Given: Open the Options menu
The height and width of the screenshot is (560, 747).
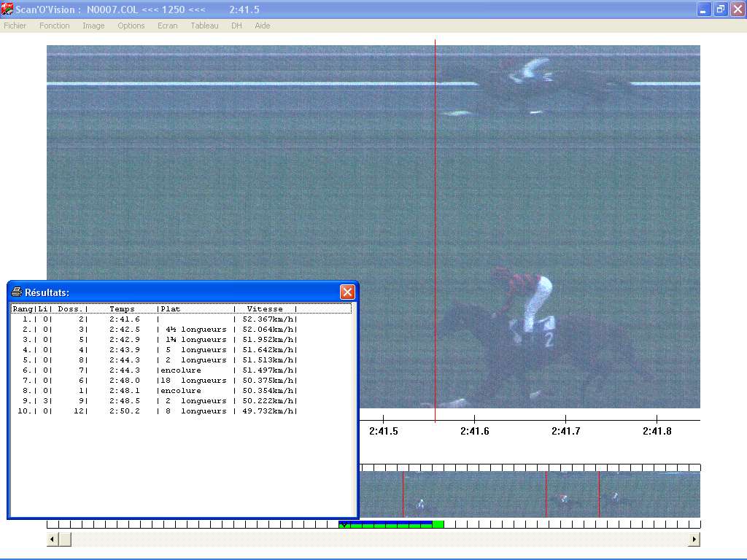Looking at the screenshot, I should click(131, 26).
